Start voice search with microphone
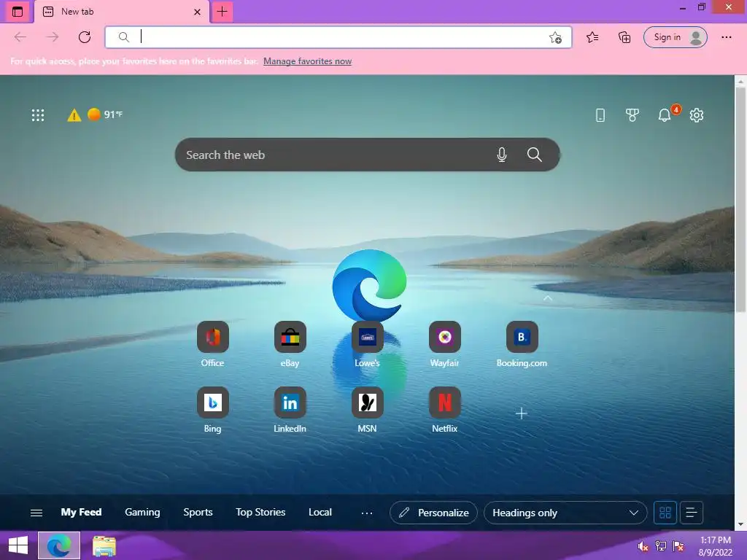Screen dimensions: 747x560 tap(502, 155)
